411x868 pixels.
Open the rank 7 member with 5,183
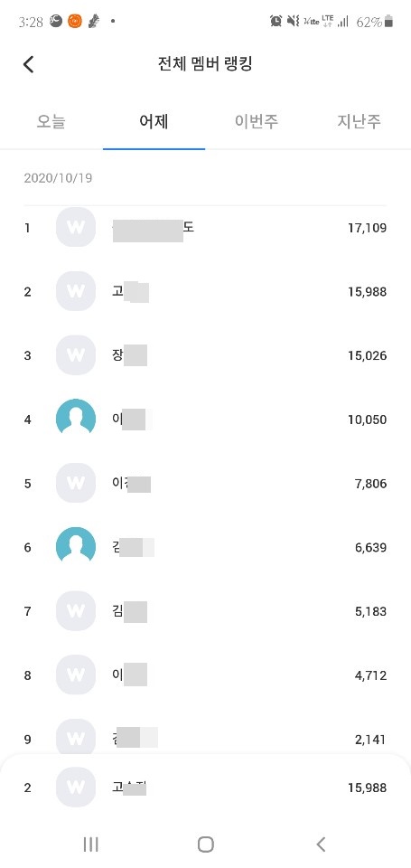pyautogui.click(x=205, y=611)
